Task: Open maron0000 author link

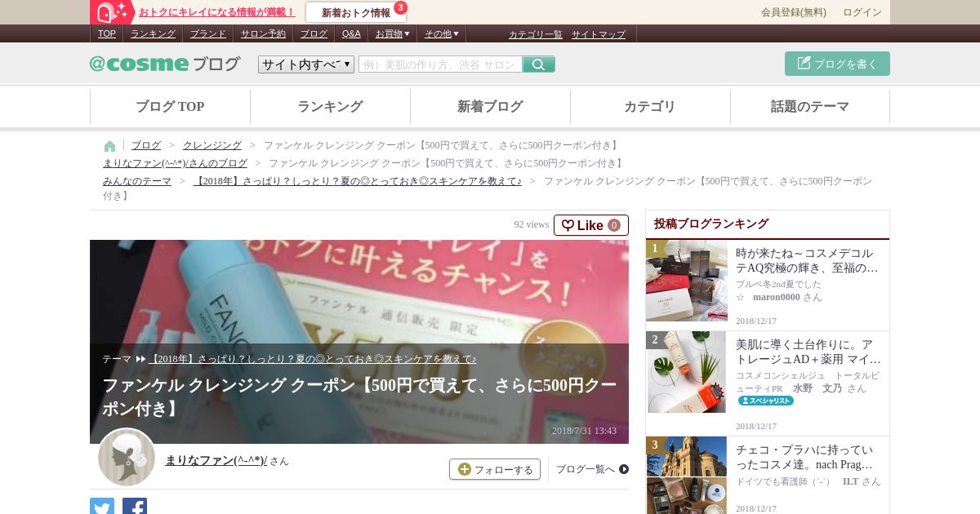Action: click(x=776, y=297)
